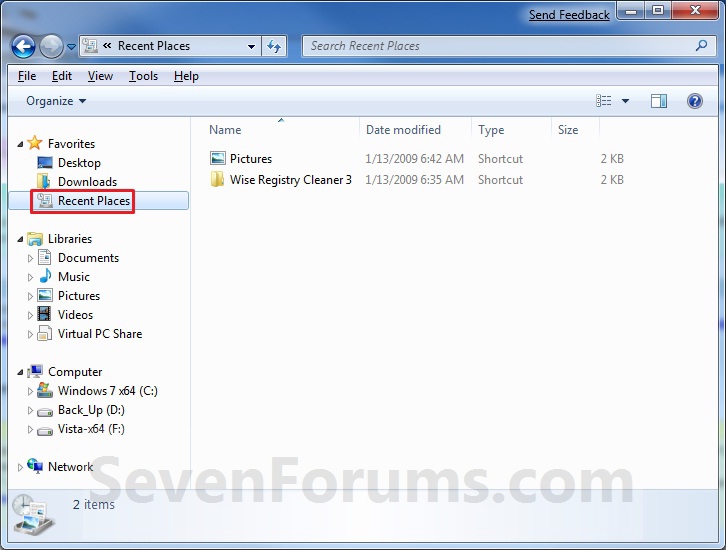Sort by the Type column header
726x550 pixels.
491,130
